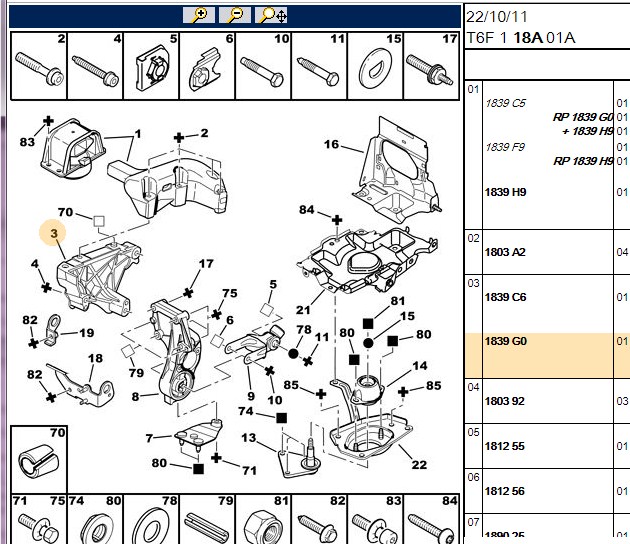Click clip thumbnail labeled 6

(x=207, y=66)
